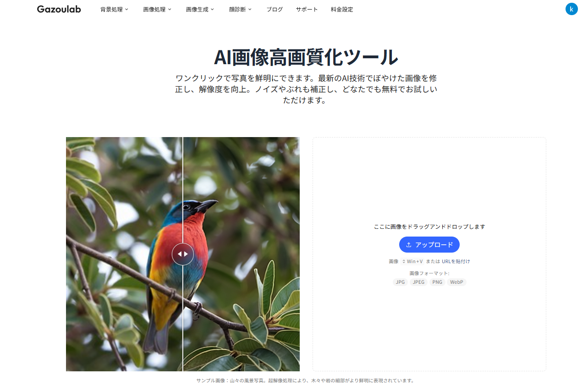Open the 料金設定 pricing page
This screenshot has width=588, height=386.
point(342,9)
